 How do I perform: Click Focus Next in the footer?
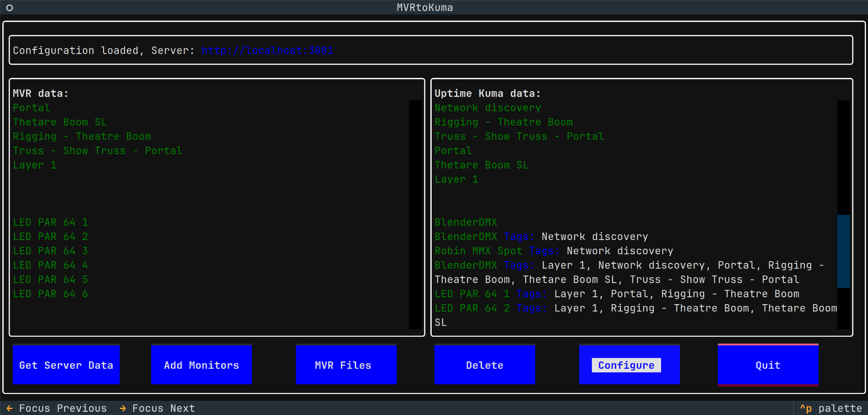[x=157, y=408]
